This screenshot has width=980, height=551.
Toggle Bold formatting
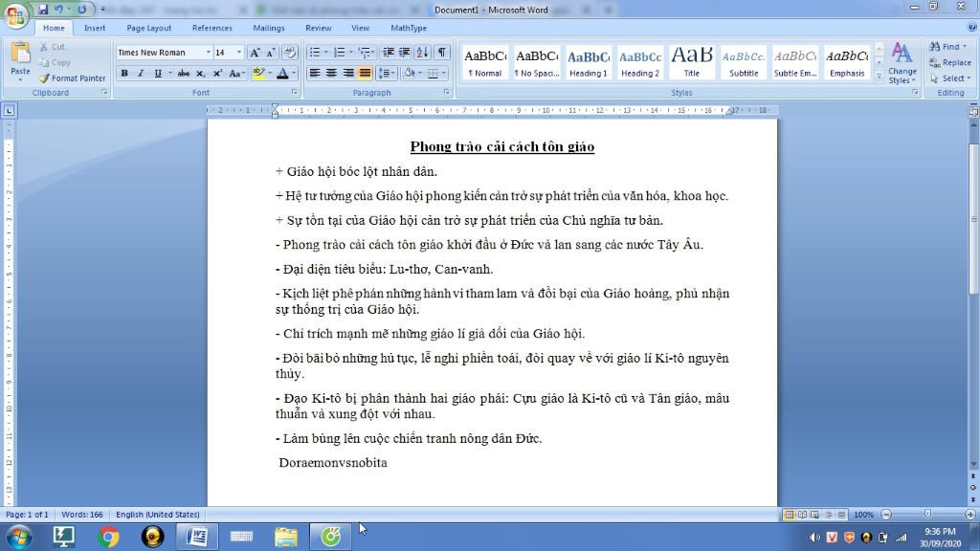click(124, 74)
